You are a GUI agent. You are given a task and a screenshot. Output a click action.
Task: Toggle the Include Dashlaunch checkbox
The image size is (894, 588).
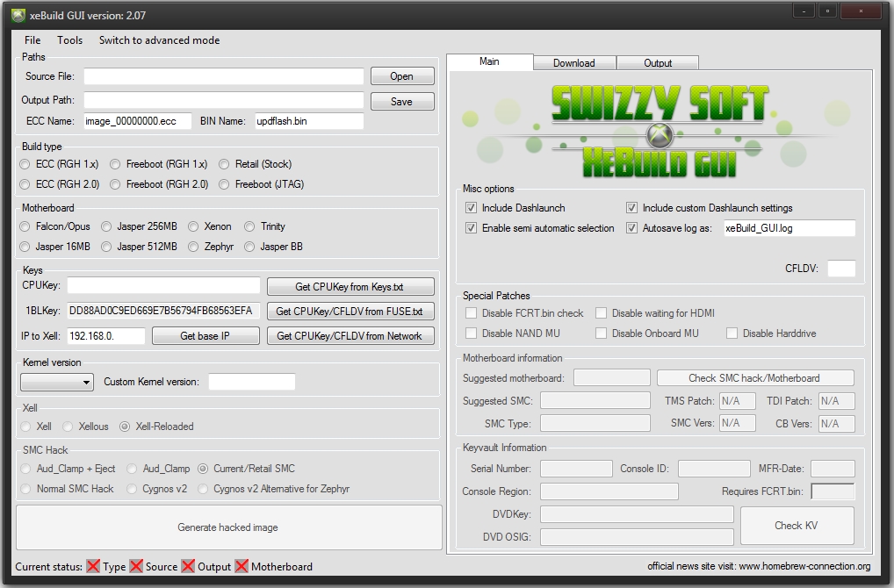(x=472, y=208)
